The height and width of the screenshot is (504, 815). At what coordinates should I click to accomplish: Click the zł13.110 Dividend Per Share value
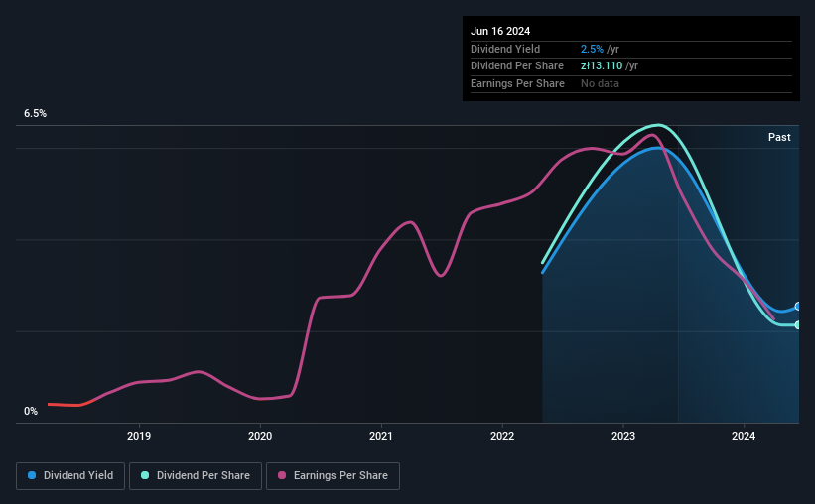[x=602, y=66]
